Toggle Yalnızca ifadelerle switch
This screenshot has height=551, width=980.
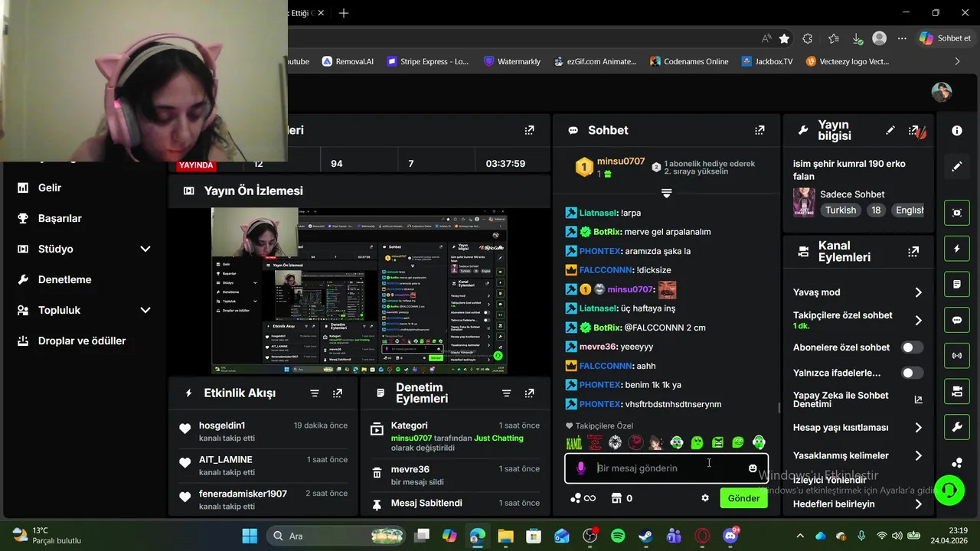(912, 373)
